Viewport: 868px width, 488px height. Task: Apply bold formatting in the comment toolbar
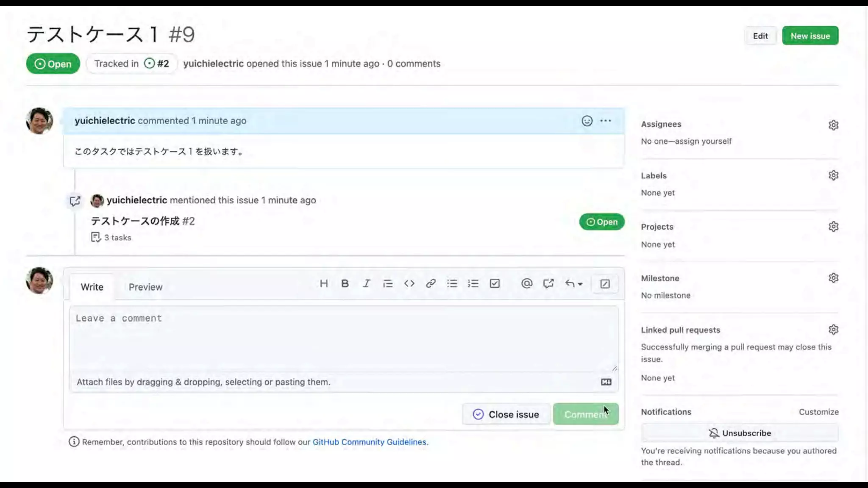pyautogui.click(x=345, y=284)
